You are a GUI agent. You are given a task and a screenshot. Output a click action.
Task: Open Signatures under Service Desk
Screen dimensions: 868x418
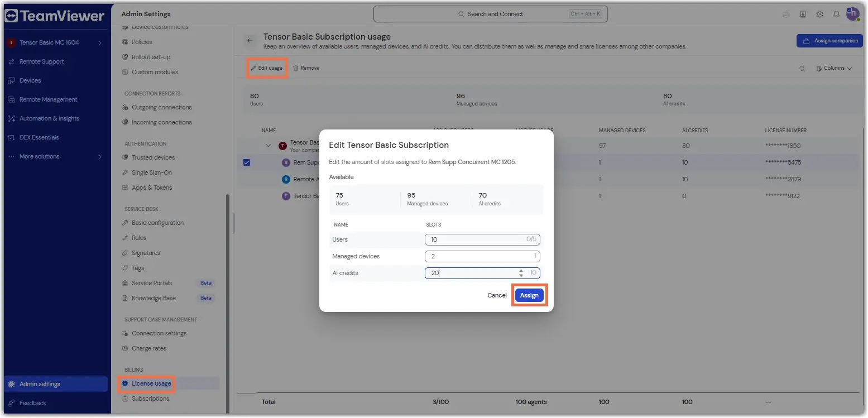pyautogui.click(x=146, y=253)
